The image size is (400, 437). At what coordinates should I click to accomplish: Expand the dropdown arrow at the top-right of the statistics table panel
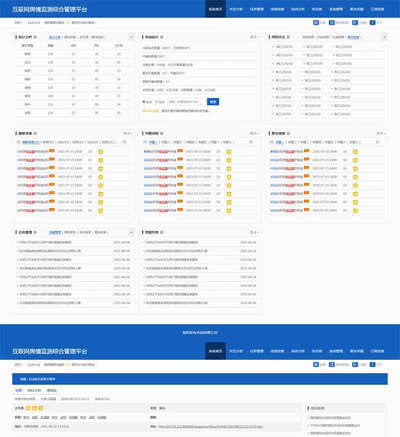point(131,37)
